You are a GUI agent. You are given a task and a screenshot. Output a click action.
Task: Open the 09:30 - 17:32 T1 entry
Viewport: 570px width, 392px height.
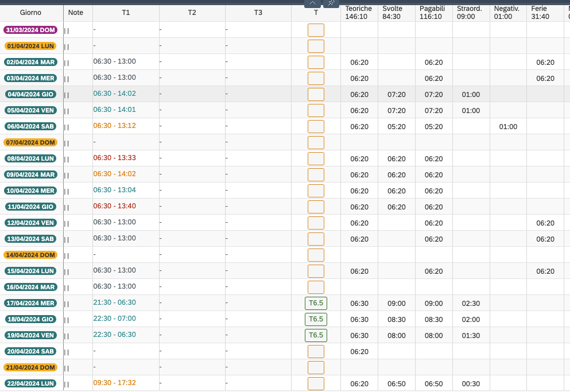(x=114, y=383)
